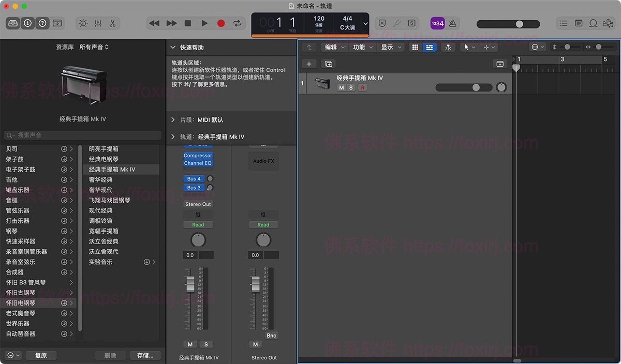Toggle cycle mode in the transport
Screen dimensions: 621x364
238,23
